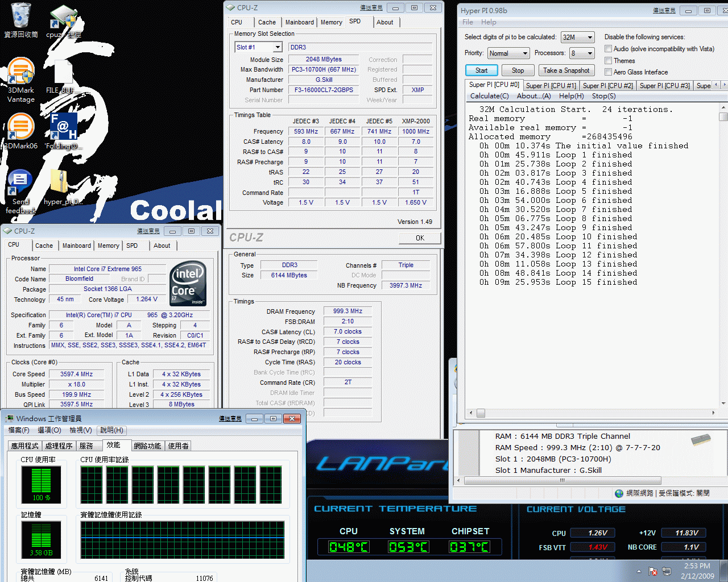The height and width of the screenshot is (582, 728).
Task: Click the network tray icon
Action: click(x=667, y=571)
